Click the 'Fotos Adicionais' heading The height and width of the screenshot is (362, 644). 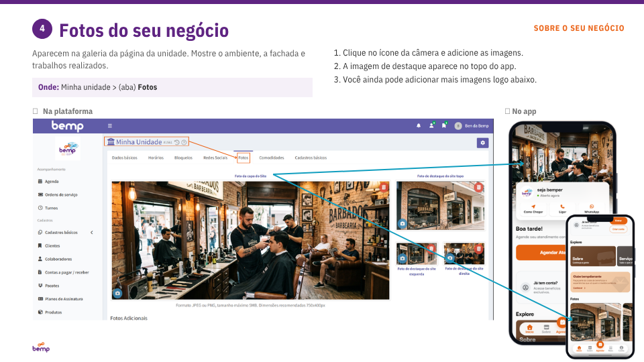(x=129, y=318)
